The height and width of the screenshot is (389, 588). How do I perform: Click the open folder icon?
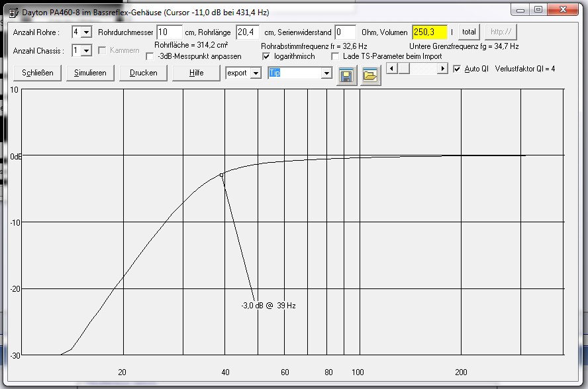point(371,76)
